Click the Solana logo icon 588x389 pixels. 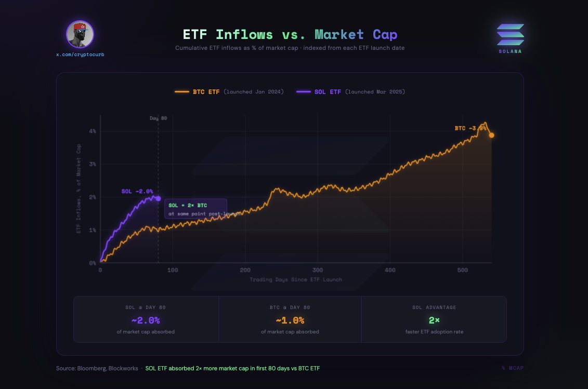[x=510, y=35]
